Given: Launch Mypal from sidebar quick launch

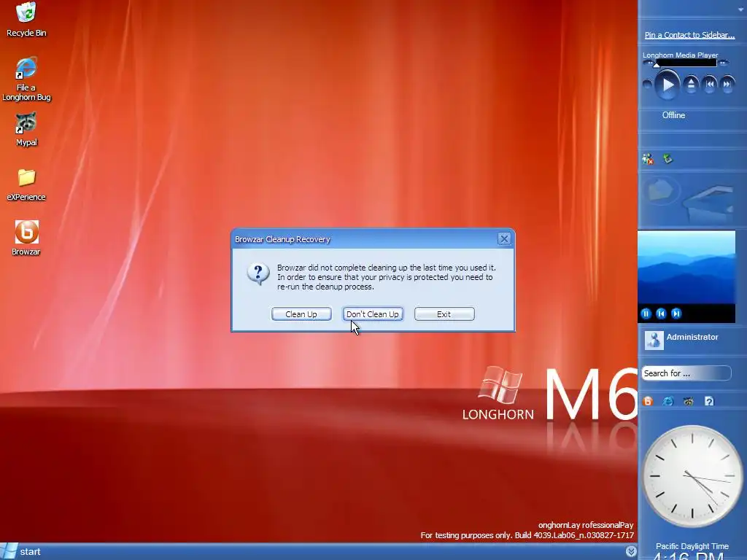Looking at the screenshot, I should pyautogui.click(x=689, y=402).
